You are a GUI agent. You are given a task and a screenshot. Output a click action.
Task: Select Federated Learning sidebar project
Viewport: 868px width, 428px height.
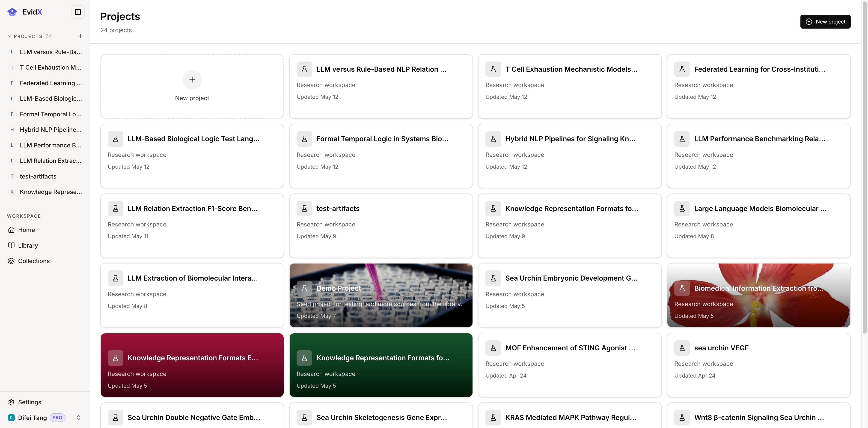pos(45,83)
